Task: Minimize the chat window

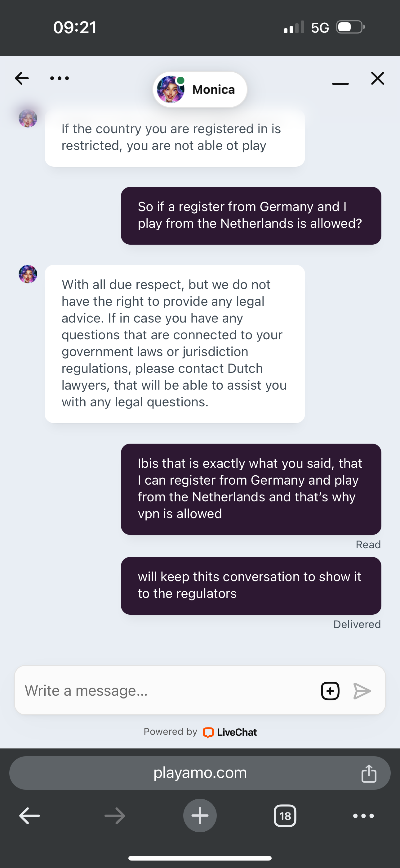Action: [x=340, y=83]
